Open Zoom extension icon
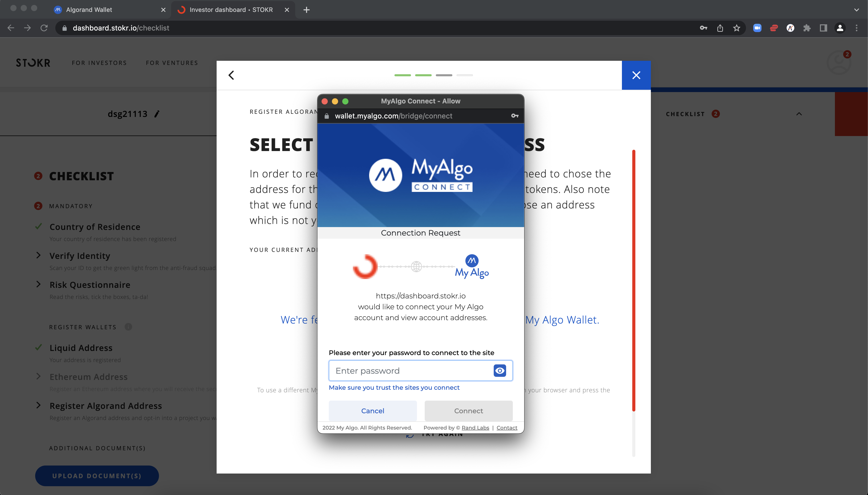The height and width of the screenshot is (495, 868). (x=757, y=28)
